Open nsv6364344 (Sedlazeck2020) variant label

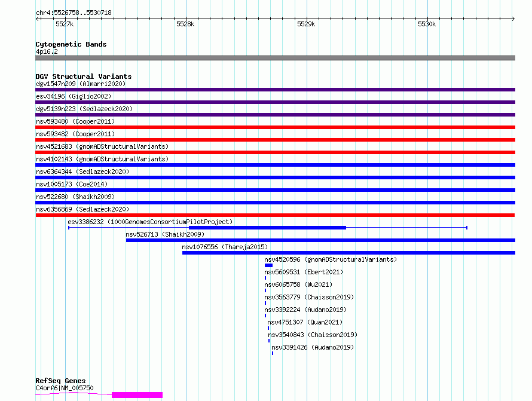point(82,172)
